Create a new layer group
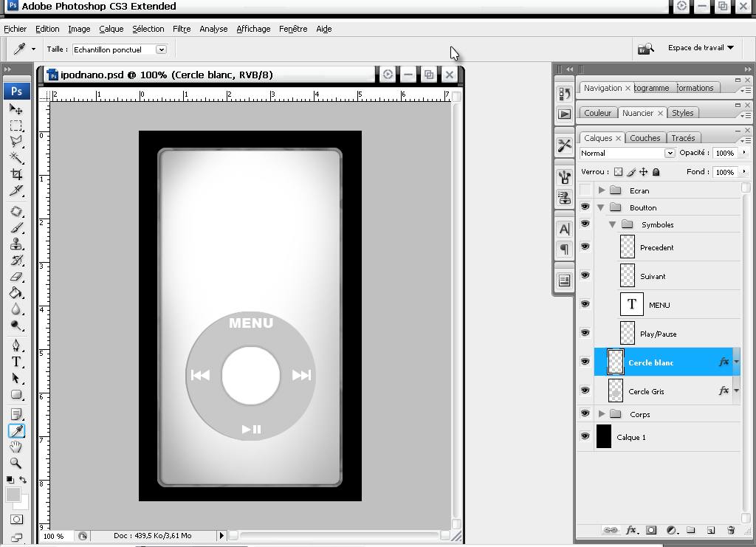756x547 pixels. (x=691, y=530)
